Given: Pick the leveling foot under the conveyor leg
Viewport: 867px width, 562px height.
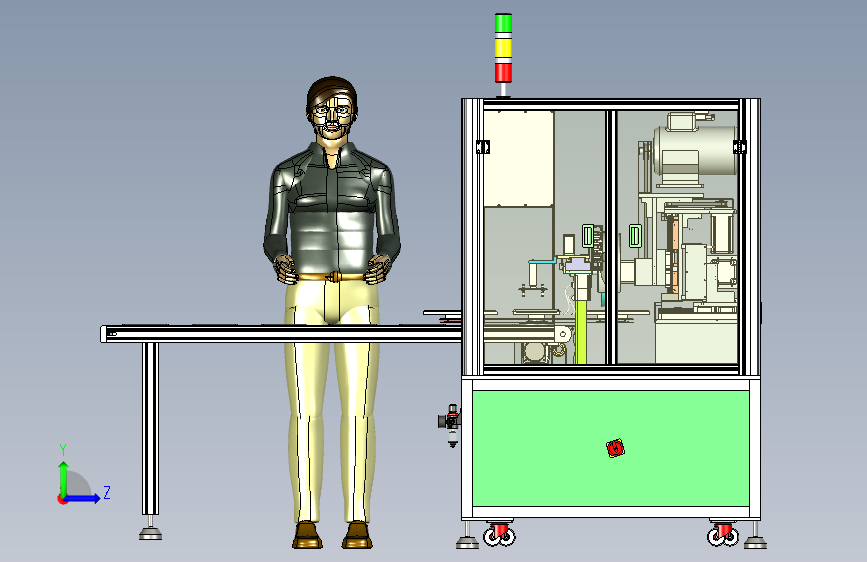Looking at the screenshot, I should pos(150,532).
